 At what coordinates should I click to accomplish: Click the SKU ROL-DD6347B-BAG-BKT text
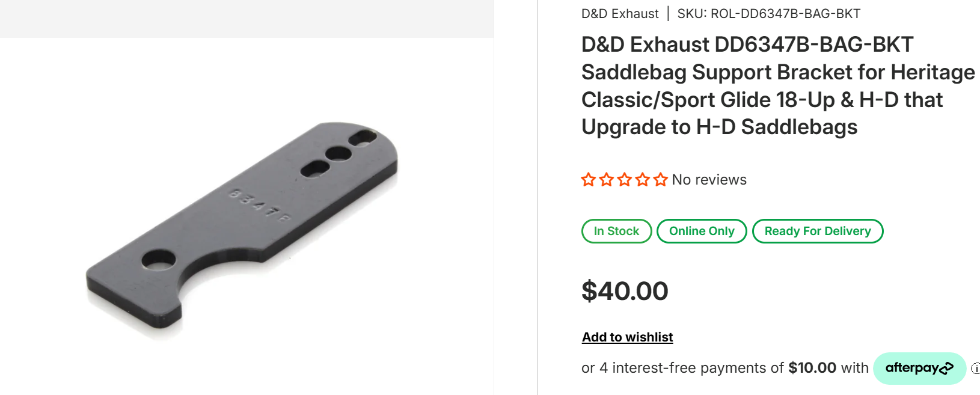coord(768,14)
